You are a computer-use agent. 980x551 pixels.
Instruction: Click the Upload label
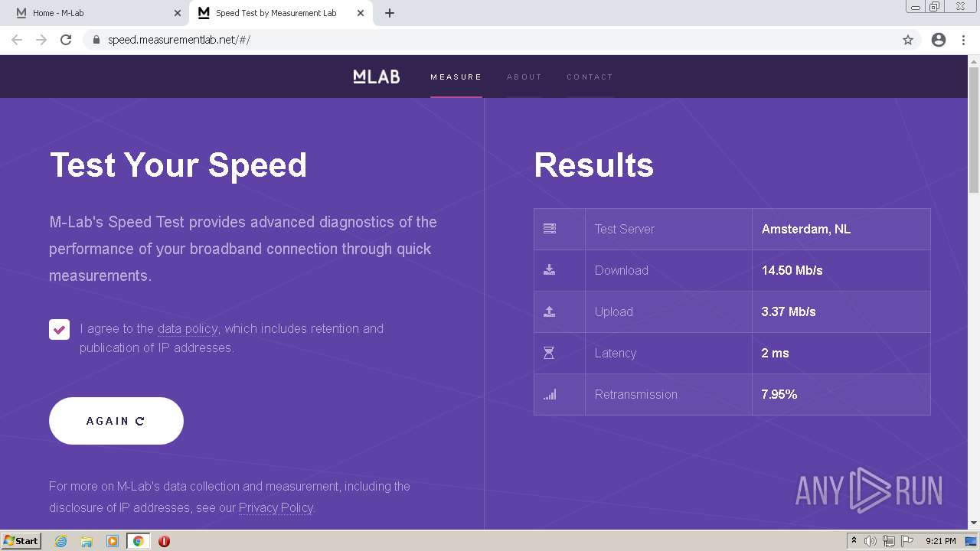[614, 311]
